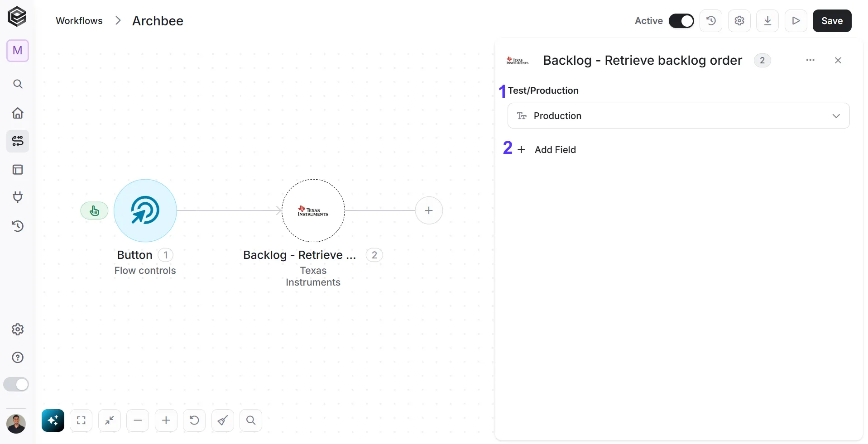Expand the Production environment dropdown

678,116
